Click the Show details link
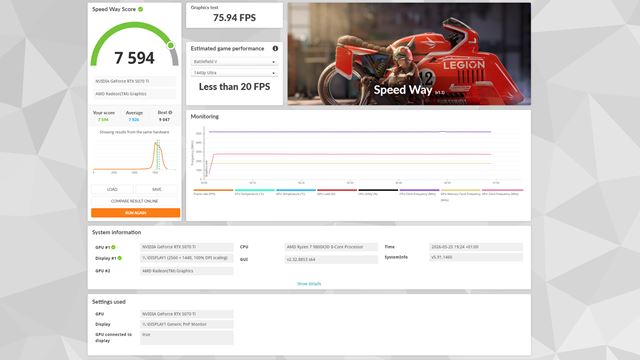The image size is (640, 360). (x=309, y=284)
